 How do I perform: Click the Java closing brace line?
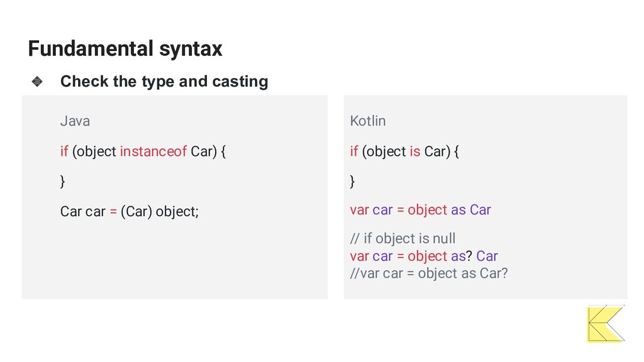[62, 181]
